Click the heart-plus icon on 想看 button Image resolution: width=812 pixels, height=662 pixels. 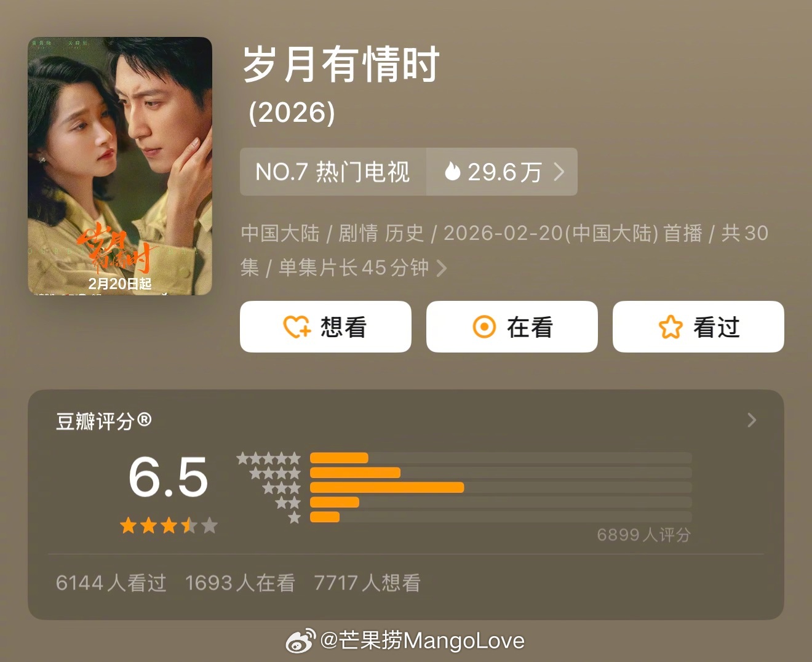297,327
